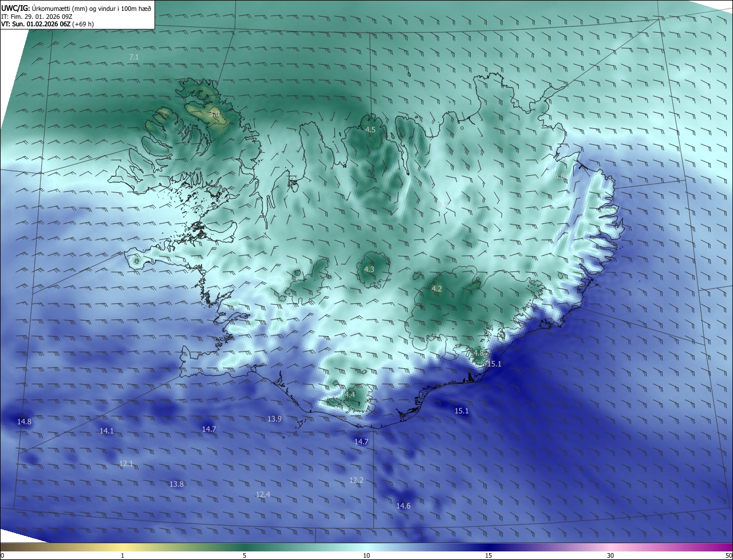The image size is (733, 560).
Task: Click the '5' tick on the color scale
Action: [x=245, y=555]
